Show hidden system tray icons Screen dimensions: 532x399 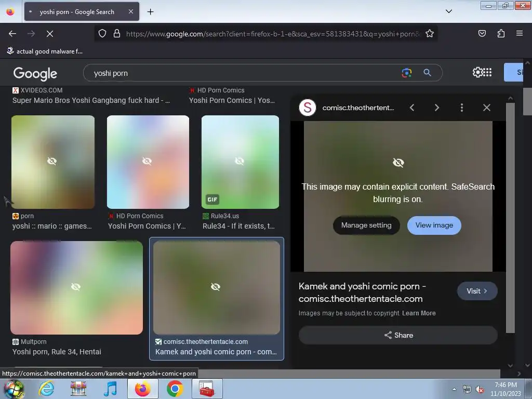[454, 390]
